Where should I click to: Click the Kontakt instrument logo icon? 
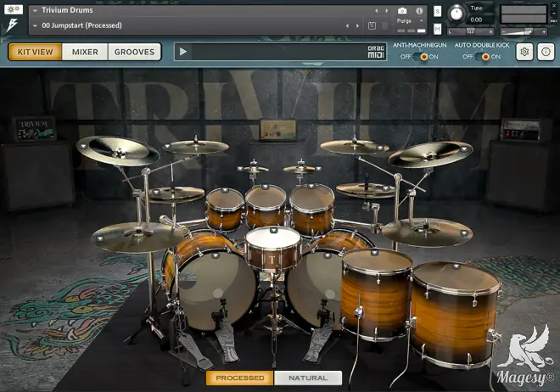point(13,25)
